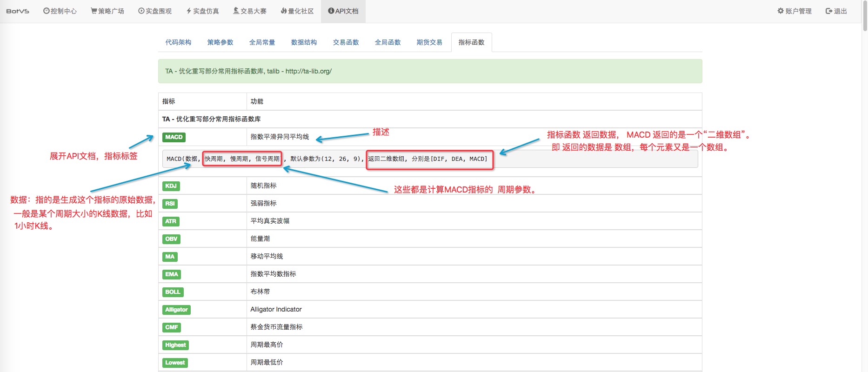Select the 指标函数 tab
The width and height of the screenshot is (868, 372).
[471, 42]
